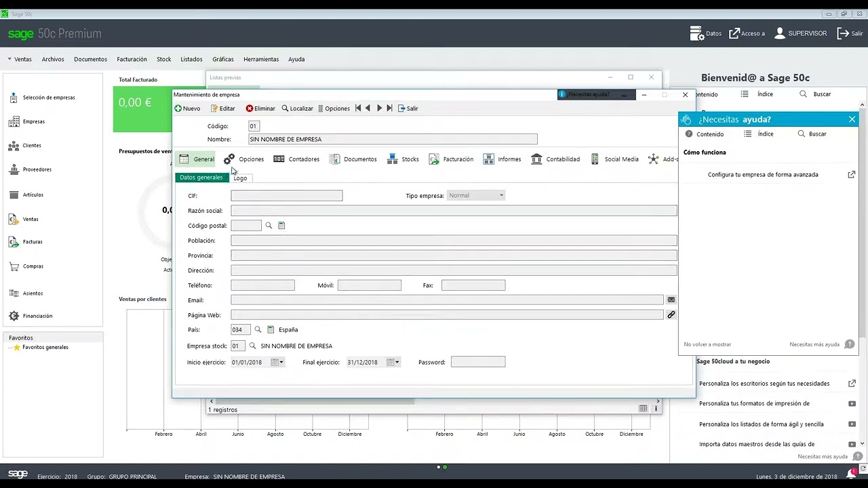Click the Razón social field

pos(454,211)
